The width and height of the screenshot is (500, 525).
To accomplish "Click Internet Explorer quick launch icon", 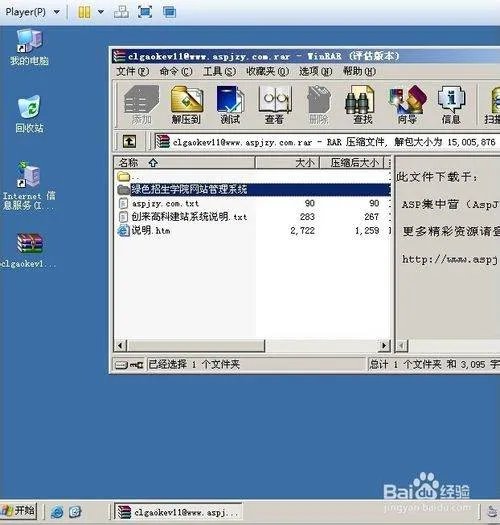I will pyautogui.click(x=57, y=512).
